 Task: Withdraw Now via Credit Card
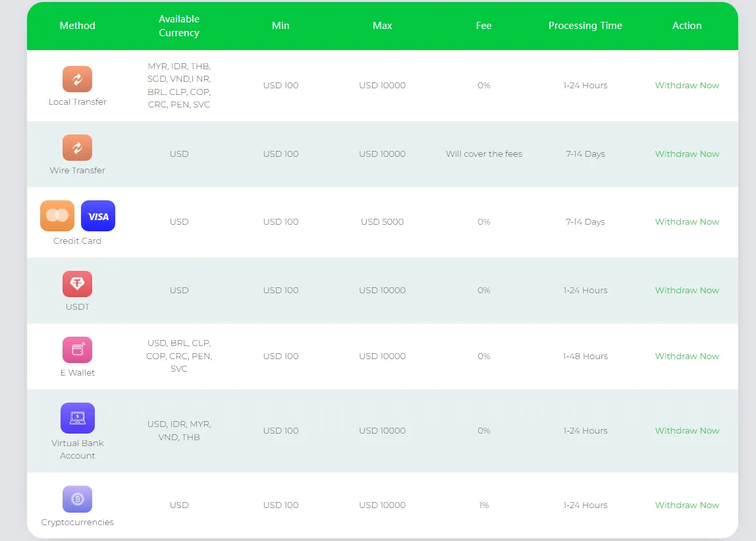tap(687, 222)
